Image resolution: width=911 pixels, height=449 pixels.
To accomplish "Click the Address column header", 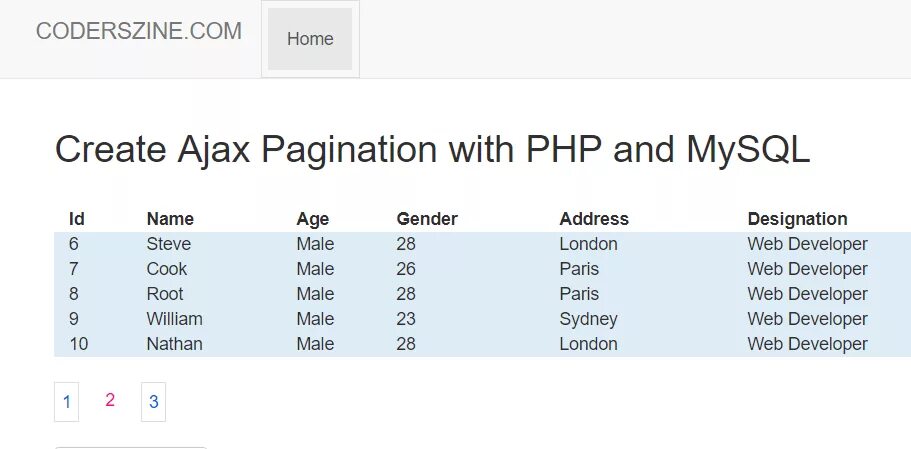I will 594,219.
